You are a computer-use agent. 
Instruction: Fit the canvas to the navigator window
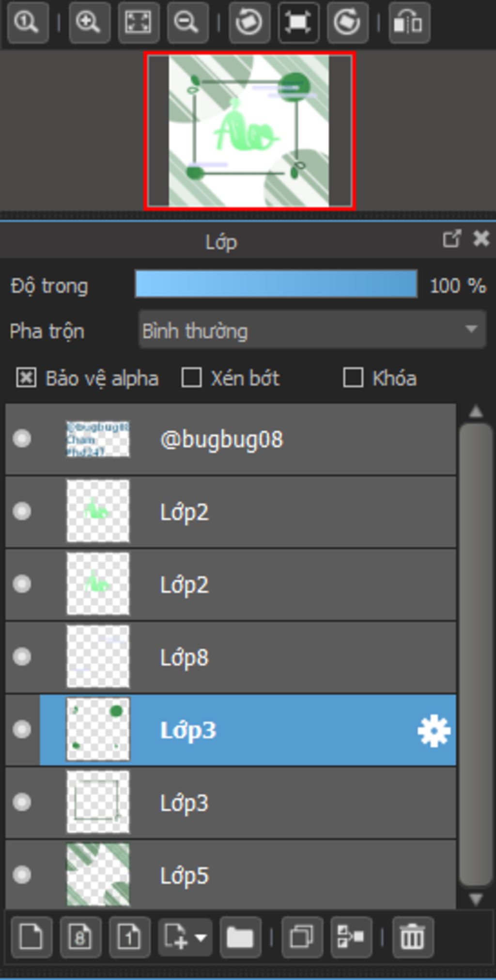pos(139,22)
